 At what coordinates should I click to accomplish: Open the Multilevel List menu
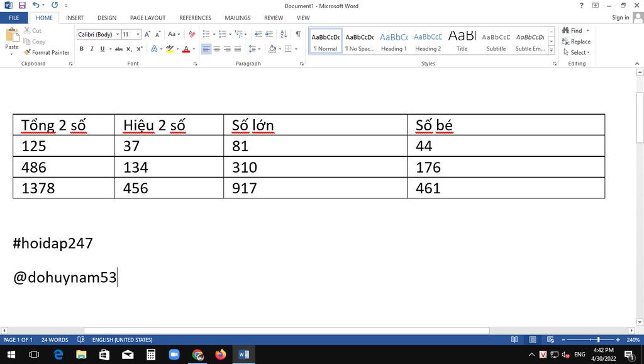click(240, 34)
